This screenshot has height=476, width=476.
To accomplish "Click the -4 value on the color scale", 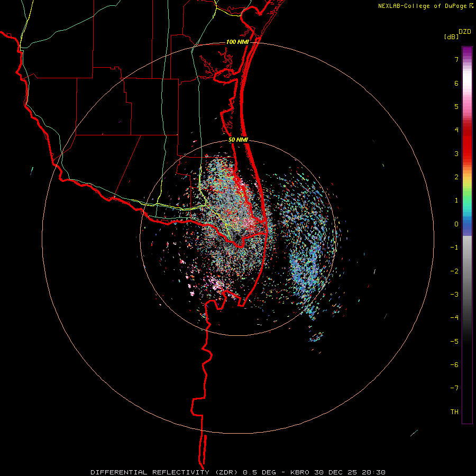I will pos(454,318).
